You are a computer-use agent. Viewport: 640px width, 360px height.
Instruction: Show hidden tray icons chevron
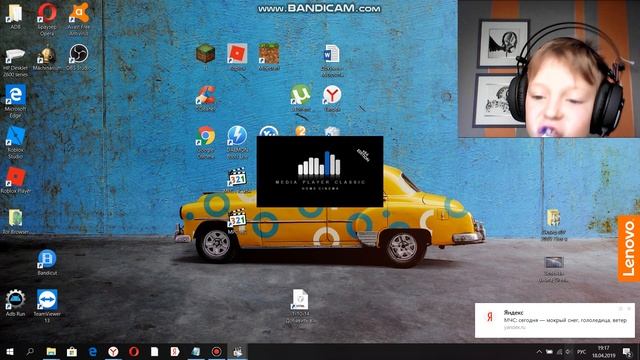click(x=539, y=351)
